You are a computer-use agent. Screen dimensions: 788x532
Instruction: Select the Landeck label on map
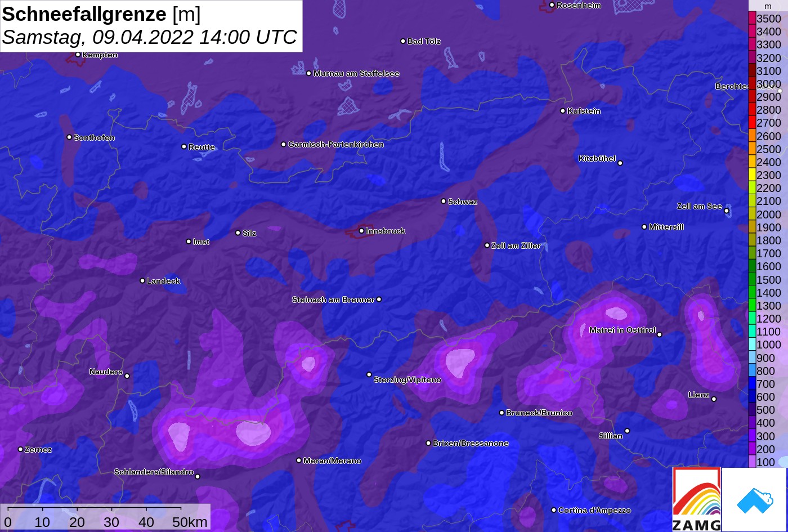(x=163, y=281)
